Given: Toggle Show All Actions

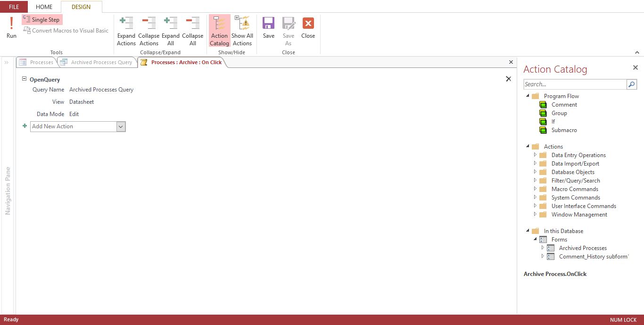Looking at the screenshot, I should point(242,31).
